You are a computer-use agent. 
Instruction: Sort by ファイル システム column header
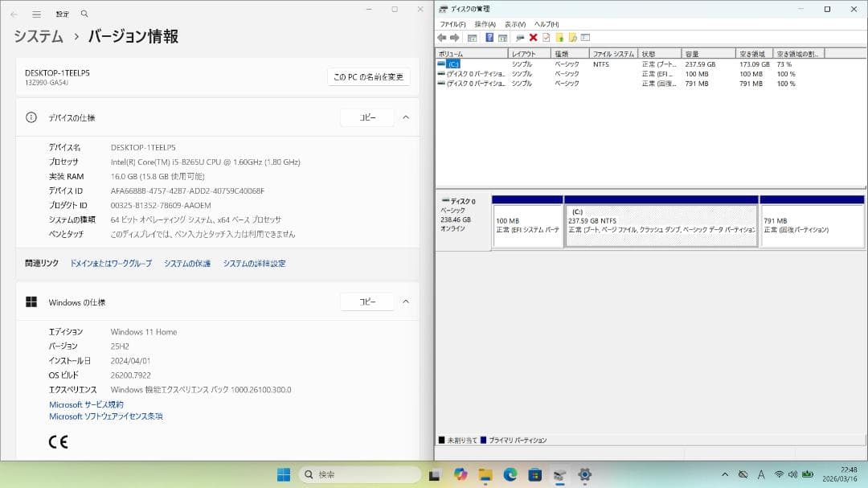point(613,54)
